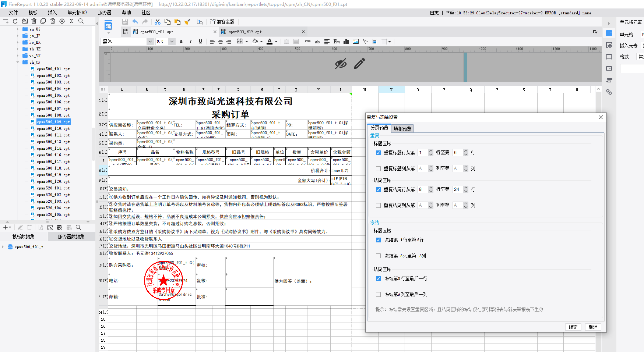The width and height of the screenshot is (644, 352).
Task: Open the 插入 menu
Action: [52, 13]
